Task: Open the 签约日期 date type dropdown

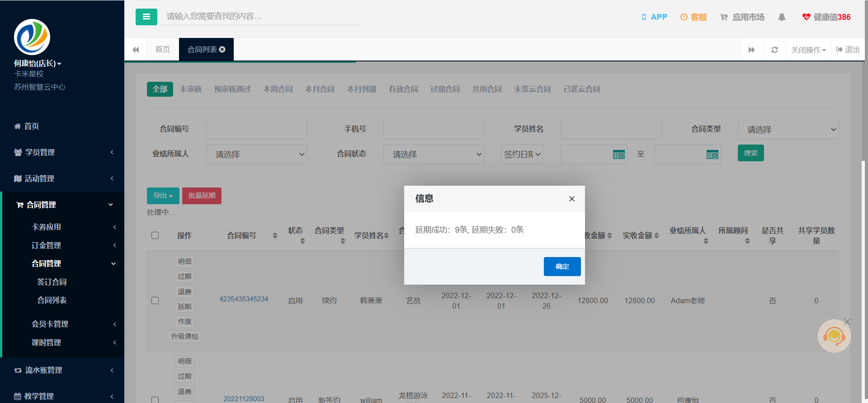Action: coord(522,154)
